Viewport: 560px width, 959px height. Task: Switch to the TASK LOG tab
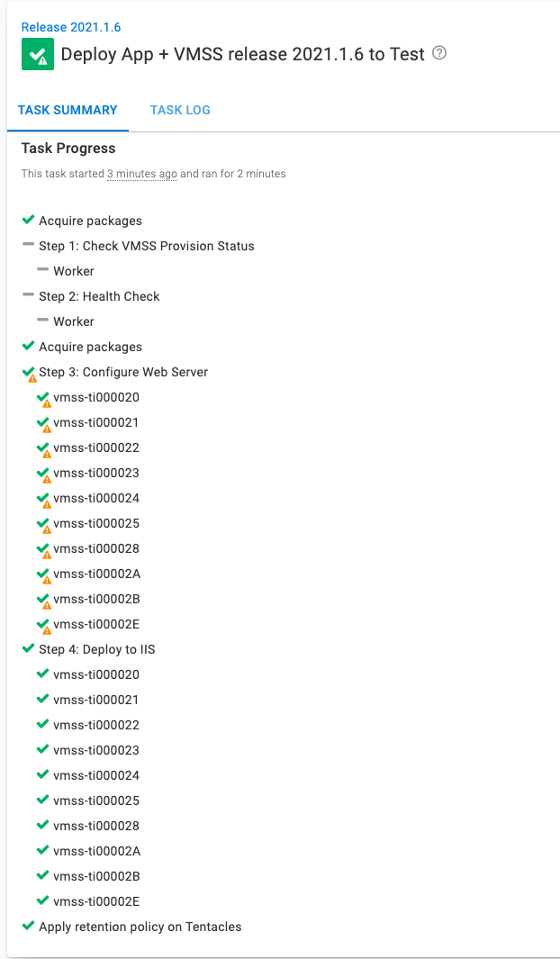pos(180,109)
